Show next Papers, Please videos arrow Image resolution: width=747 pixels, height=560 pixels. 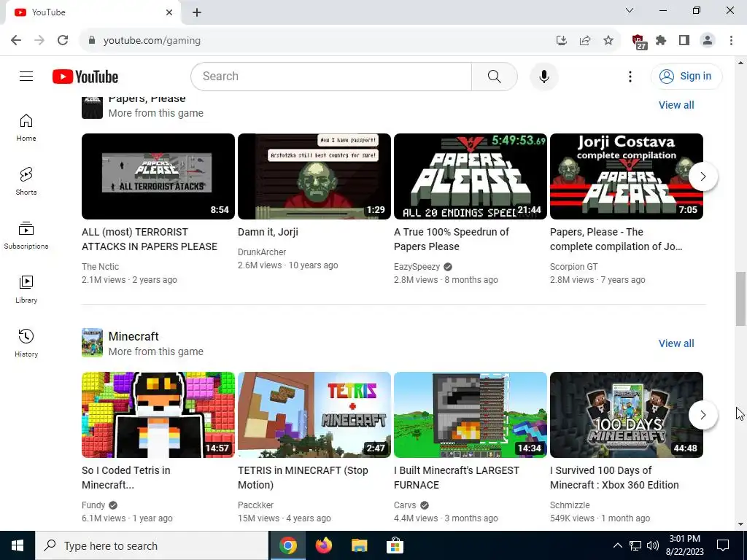point(703,176)
